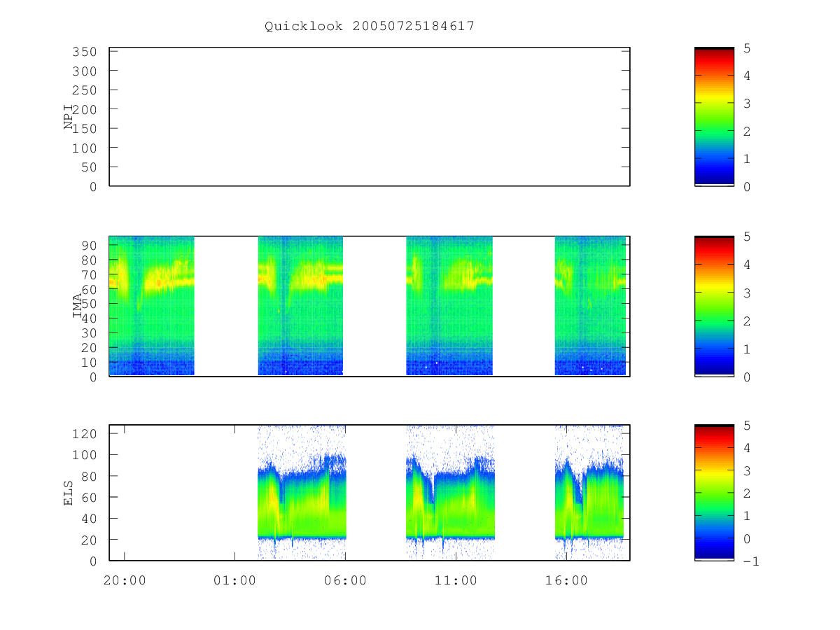The image size is (840, 630).
Task: Click the ELS data segment between 01:00 and 06:00
Action: (302, 492)
